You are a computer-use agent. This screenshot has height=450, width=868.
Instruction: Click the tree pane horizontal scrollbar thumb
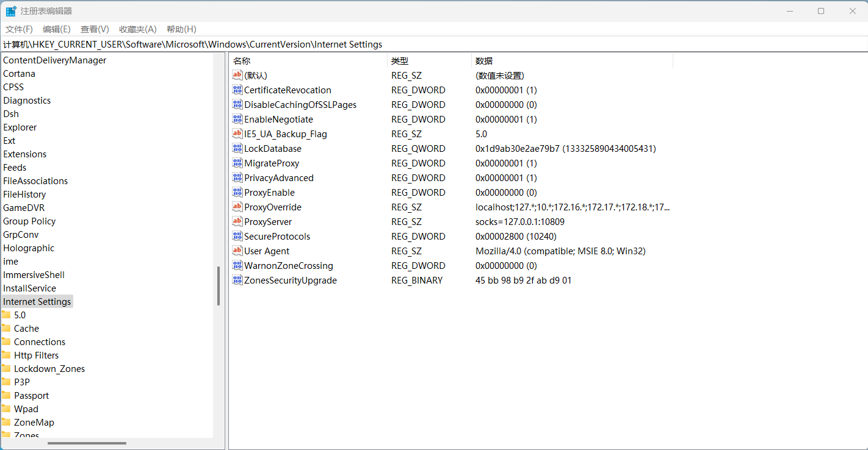[87, 443]
